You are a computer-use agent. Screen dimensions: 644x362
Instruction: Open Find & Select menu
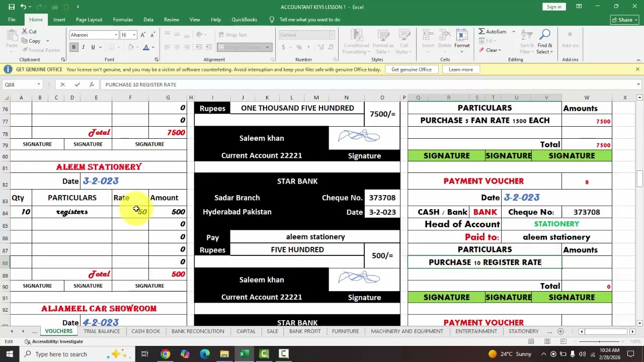[x=544, y=42]
